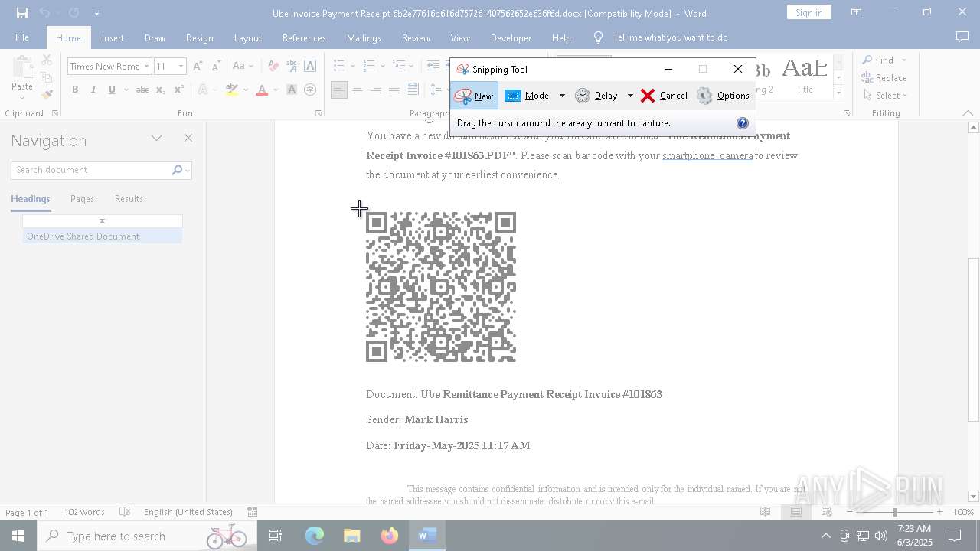Open Navigation pane options dropdown
Screen dimensions: 980x551
point(156,139)
